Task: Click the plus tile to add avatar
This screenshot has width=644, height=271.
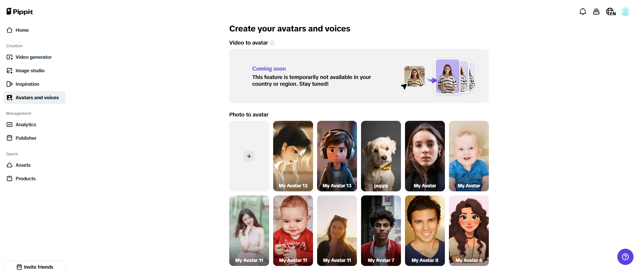Action: point(249,156)
